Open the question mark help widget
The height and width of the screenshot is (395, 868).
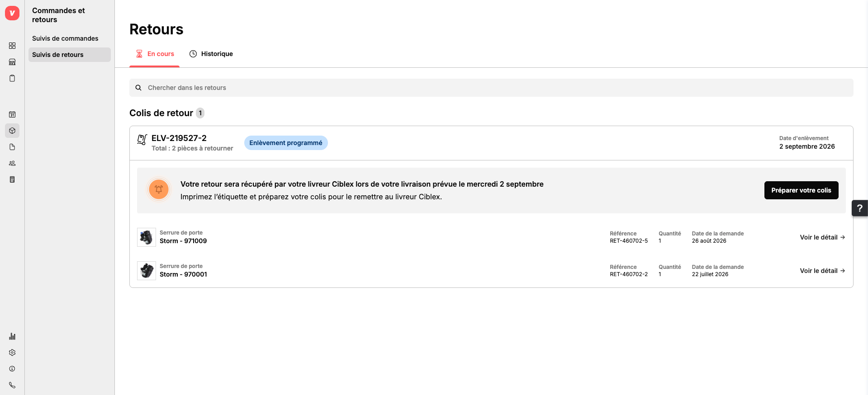[x=859, y=208]
